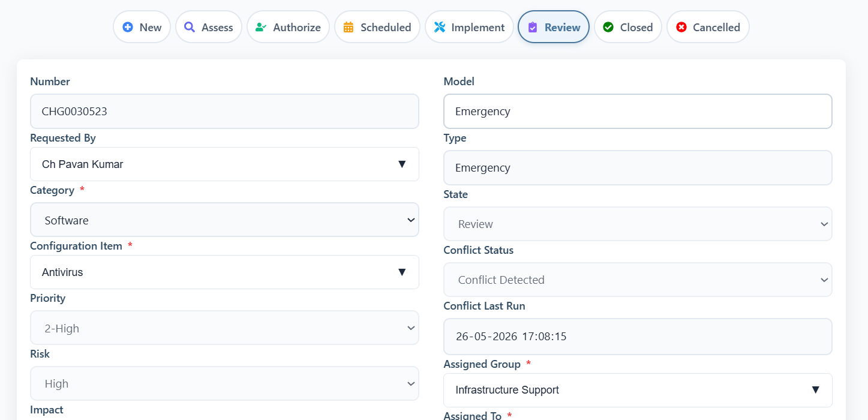Expand the Configuration Item dropdown arrow

click(x=402, y=272)
